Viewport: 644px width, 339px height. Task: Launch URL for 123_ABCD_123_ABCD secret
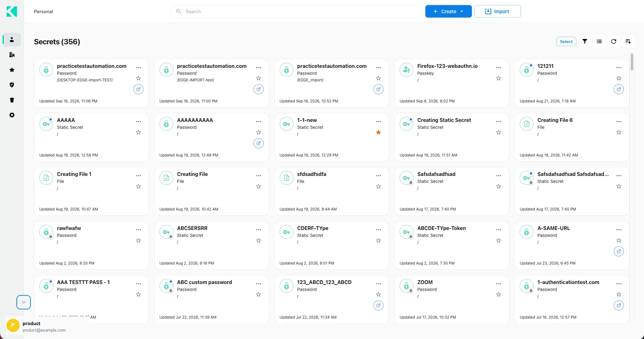(x=378, y=306)
